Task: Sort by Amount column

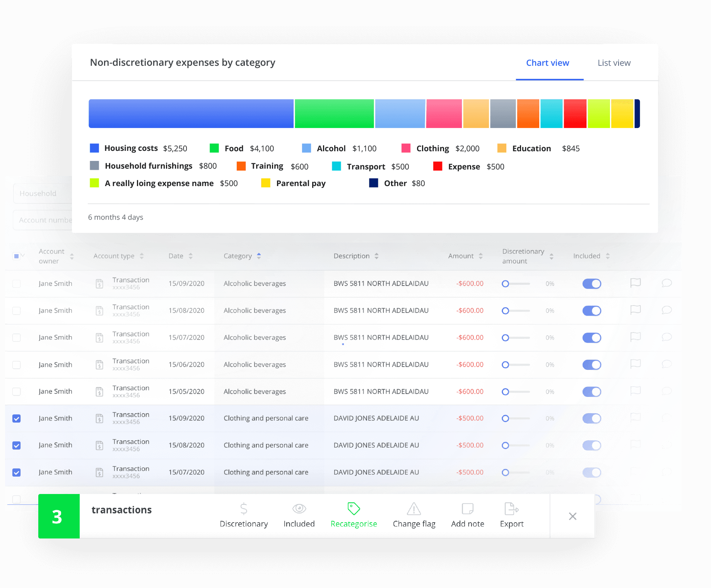Action: (x=480, y=256)
